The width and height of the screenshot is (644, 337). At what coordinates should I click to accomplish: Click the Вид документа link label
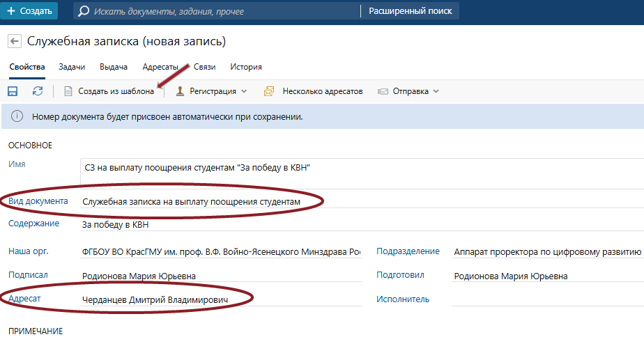[38, 201]
